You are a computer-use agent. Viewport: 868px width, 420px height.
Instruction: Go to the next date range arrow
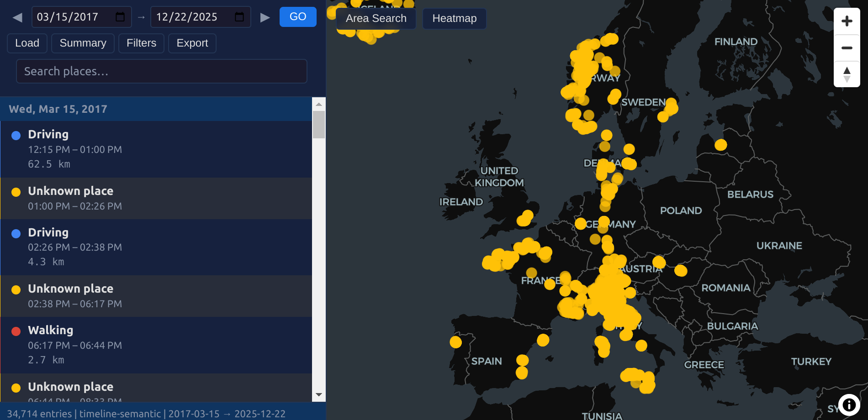pyautogui.click(x=265, y=17)
